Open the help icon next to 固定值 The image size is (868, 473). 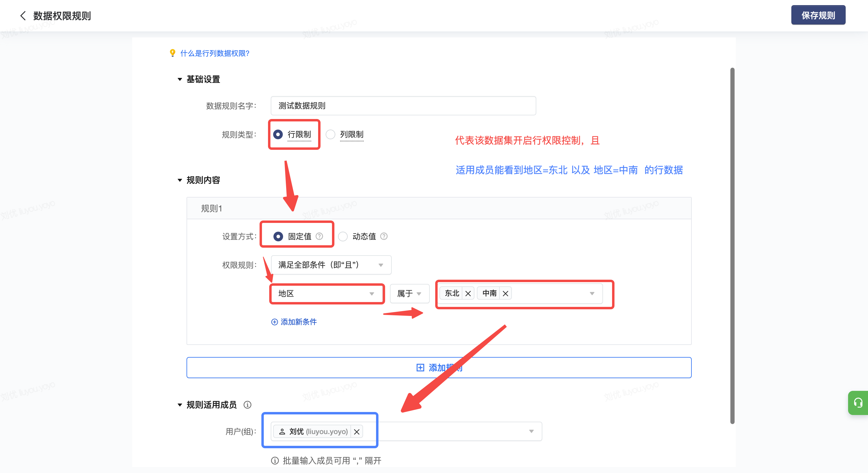(x=319, y=236)
